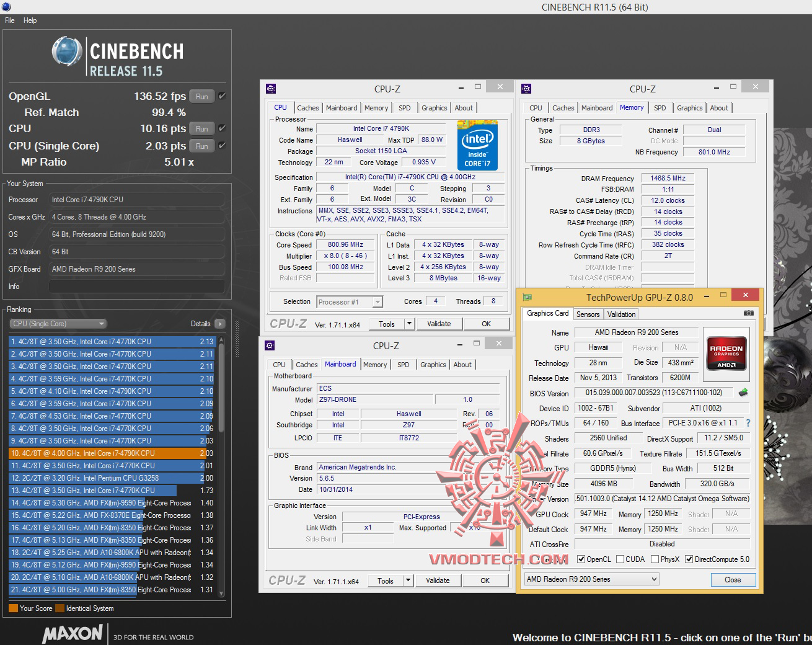Click the Cinebench globe logo
This screenshot has height=645, width=812.
point(67,51)
